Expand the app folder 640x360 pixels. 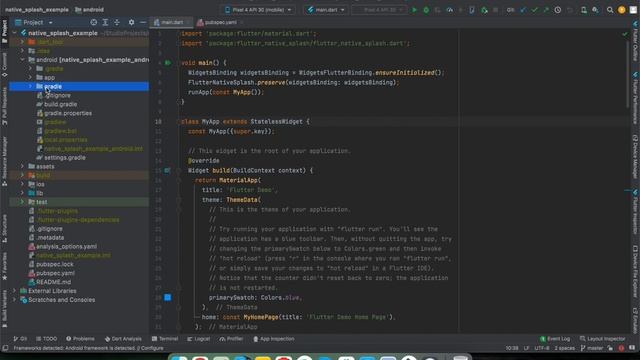[30, 78]
